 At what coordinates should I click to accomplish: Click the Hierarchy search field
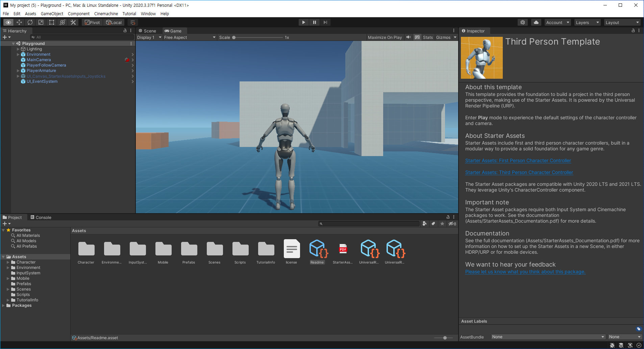(82, 37)
